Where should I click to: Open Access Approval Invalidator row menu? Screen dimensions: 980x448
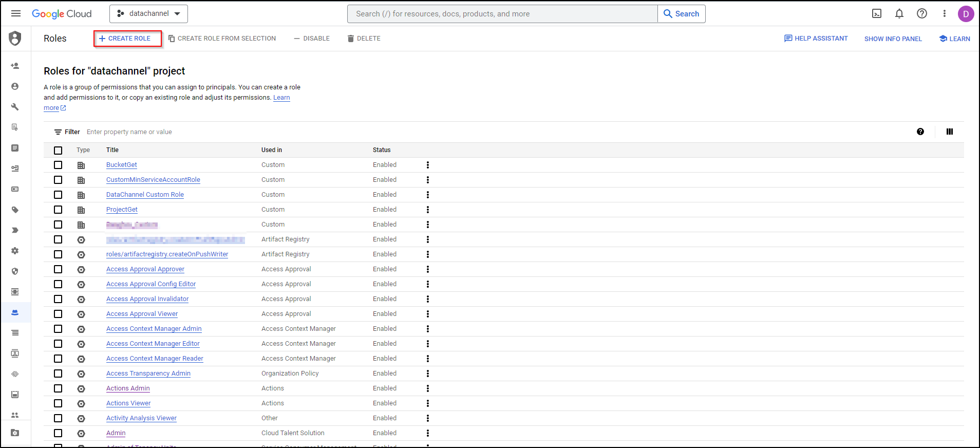428,299
